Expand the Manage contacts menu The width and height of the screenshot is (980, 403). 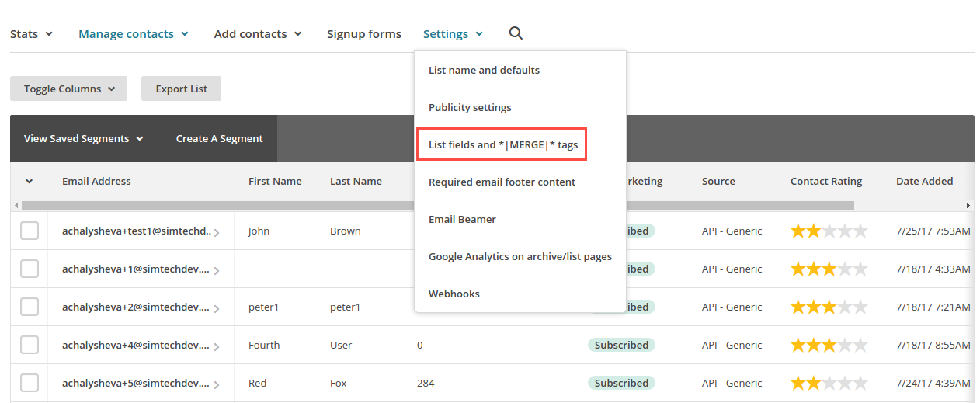click(134, 34)
